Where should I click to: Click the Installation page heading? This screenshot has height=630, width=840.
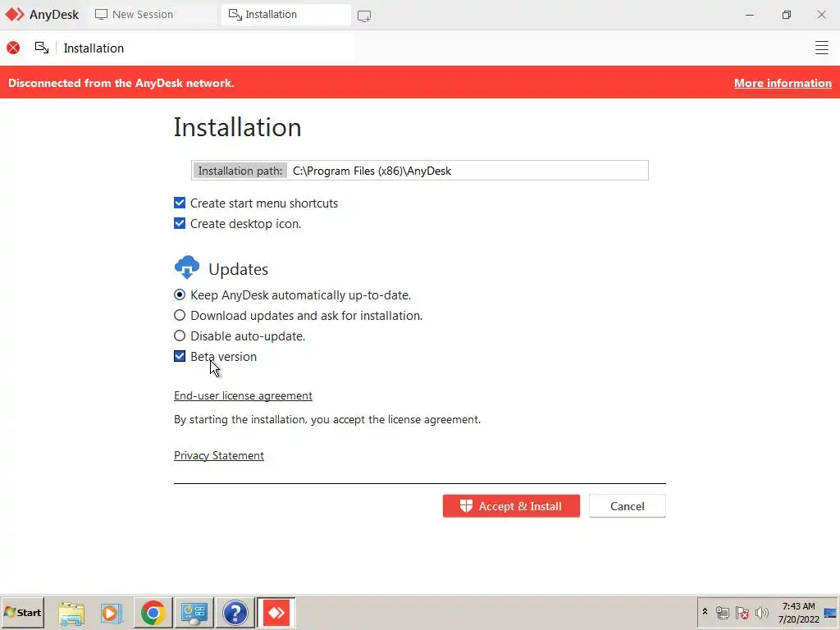pyautogui.click(x=237, y=127)
